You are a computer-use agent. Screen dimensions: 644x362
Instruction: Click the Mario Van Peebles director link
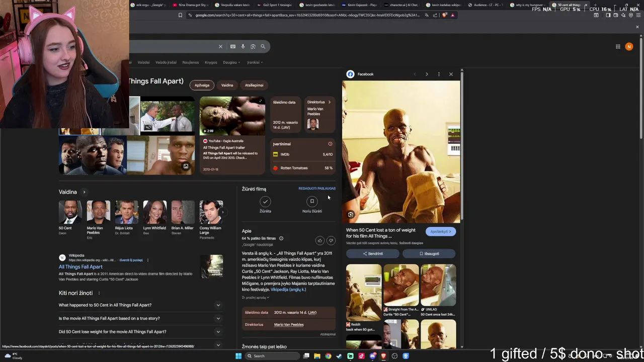tap(289, 325)
